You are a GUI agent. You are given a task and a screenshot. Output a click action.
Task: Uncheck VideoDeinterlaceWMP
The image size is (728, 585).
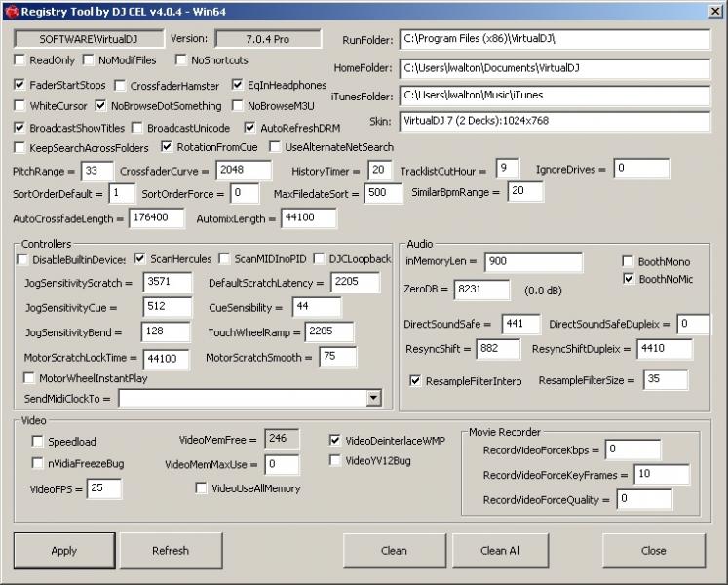pos(336,440)
